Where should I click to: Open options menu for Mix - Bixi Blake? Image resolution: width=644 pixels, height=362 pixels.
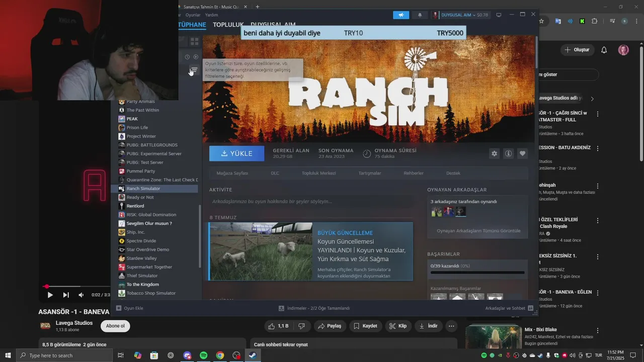pos(598,330)
